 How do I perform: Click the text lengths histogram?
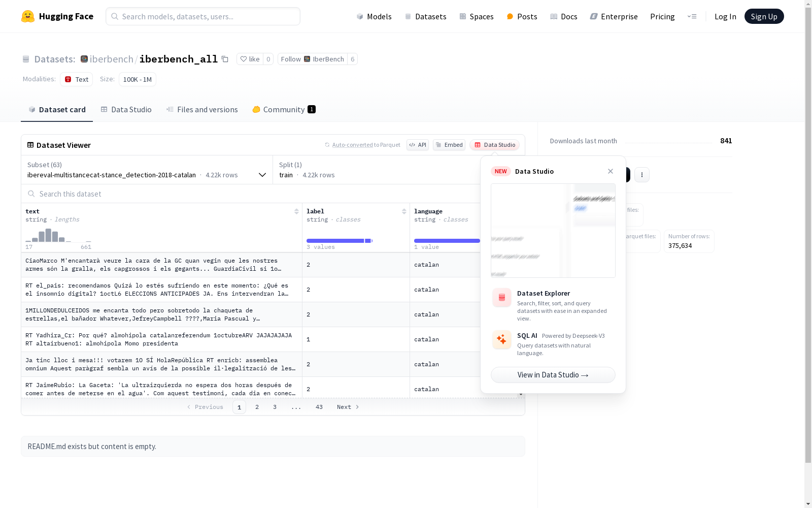click(58, 235)
